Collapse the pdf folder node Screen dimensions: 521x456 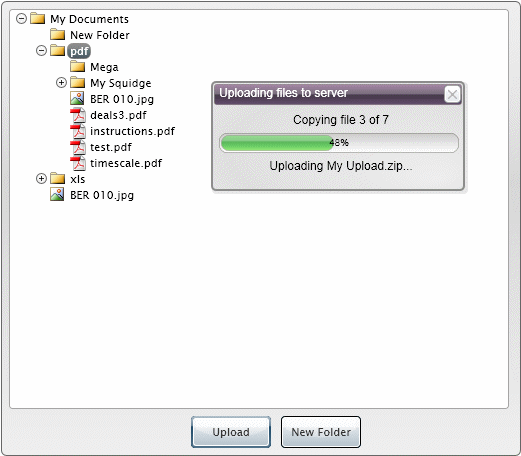[x=41, y=51]
